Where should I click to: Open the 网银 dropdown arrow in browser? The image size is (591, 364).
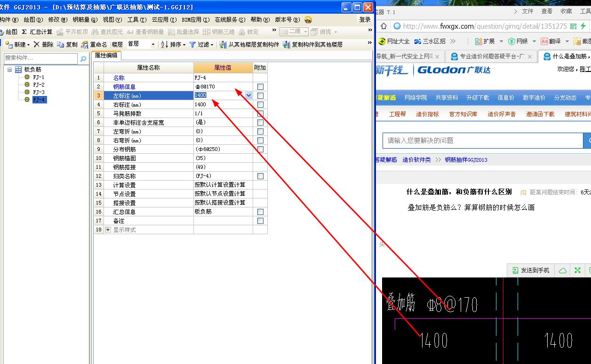click(535, 41)
